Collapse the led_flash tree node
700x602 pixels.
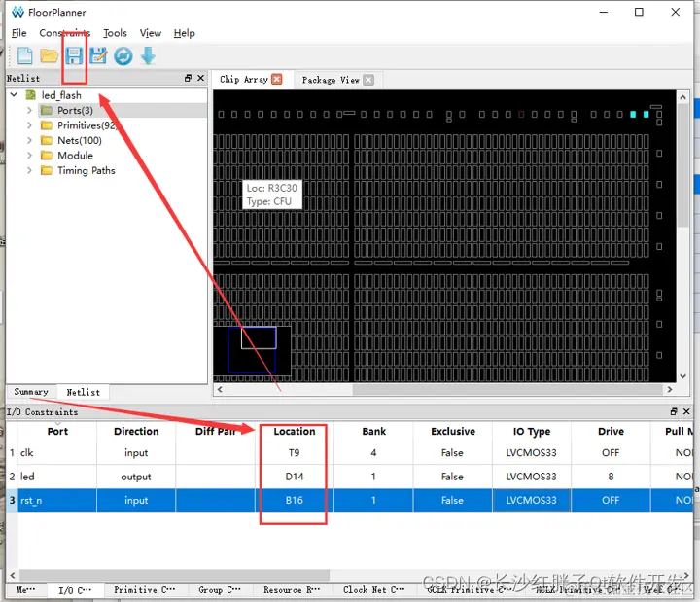(x=14, y=94)
